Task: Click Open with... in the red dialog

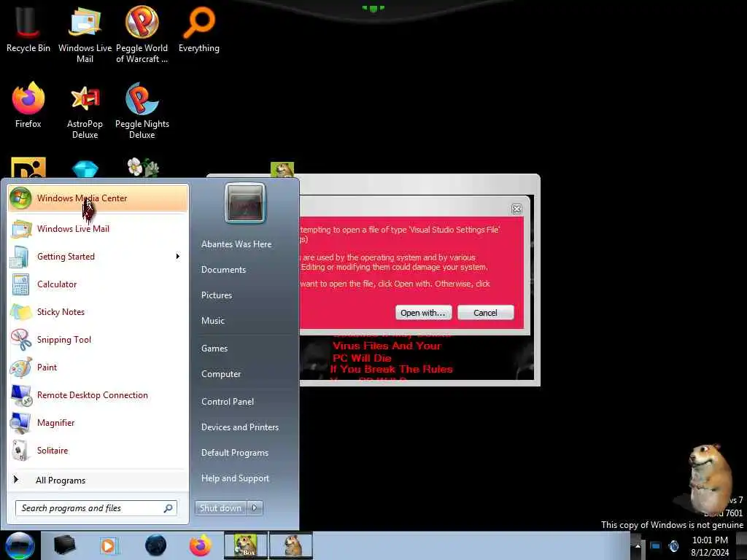Action: click(x=423, y=313)
